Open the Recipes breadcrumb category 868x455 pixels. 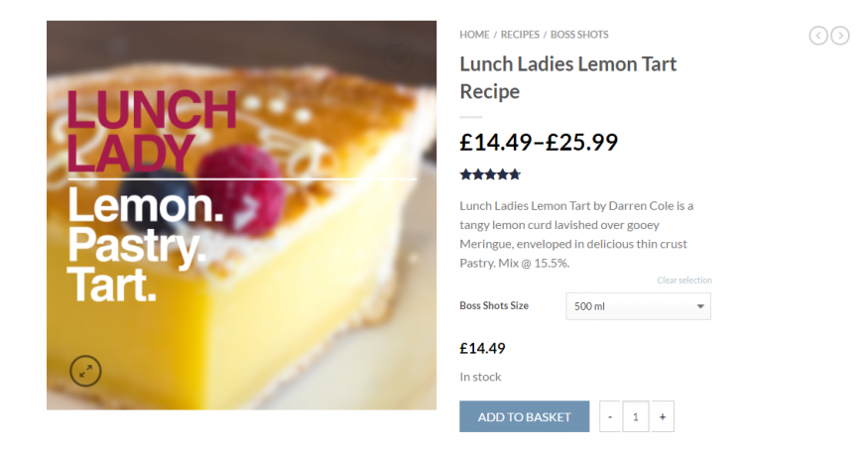pyautogui.click(x=520, y=35)
